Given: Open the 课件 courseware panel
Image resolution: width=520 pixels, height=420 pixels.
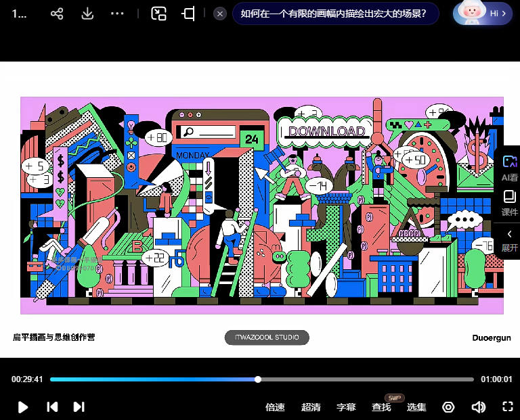Looking at the screenshot, I should (x=509, y=202).
